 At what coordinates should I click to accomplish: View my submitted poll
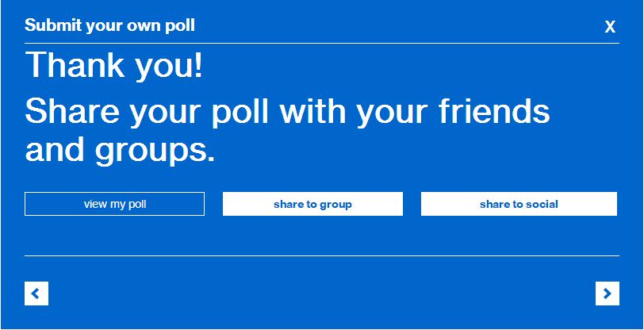coord(114,204)
